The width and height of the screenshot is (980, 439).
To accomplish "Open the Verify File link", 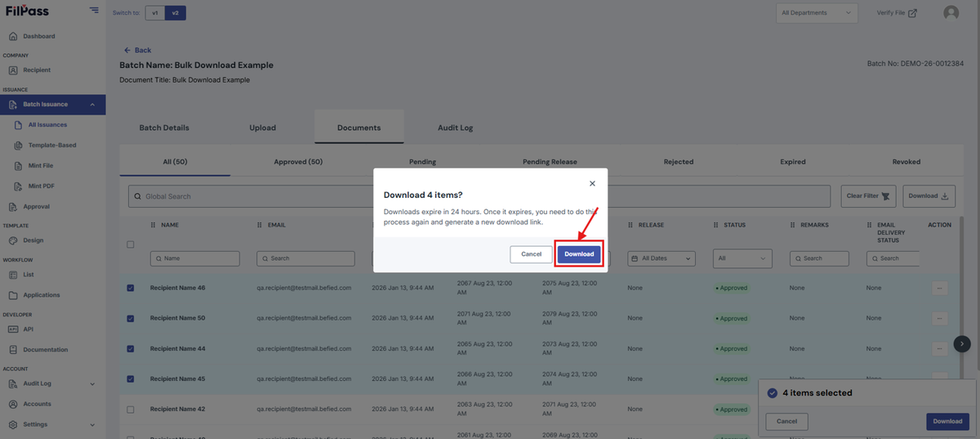I will [896, 13].
